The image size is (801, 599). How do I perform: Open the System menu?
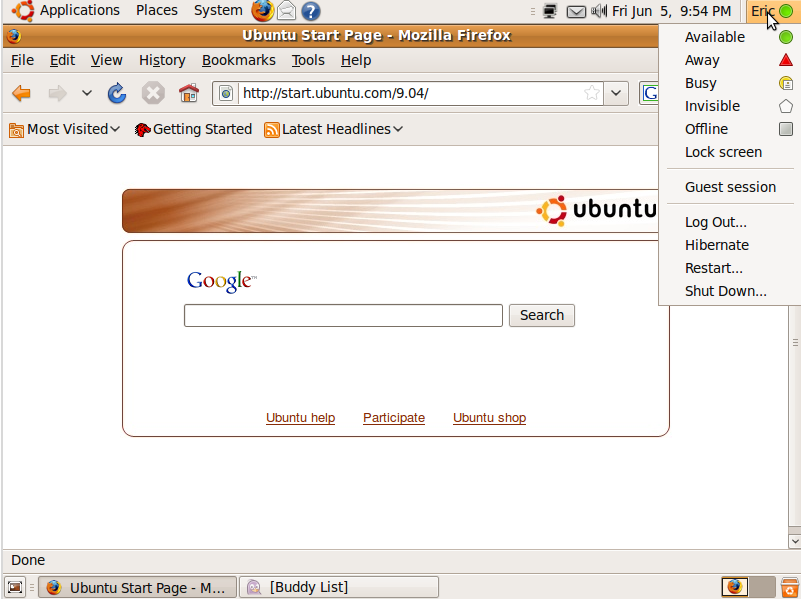coord(218,11)
